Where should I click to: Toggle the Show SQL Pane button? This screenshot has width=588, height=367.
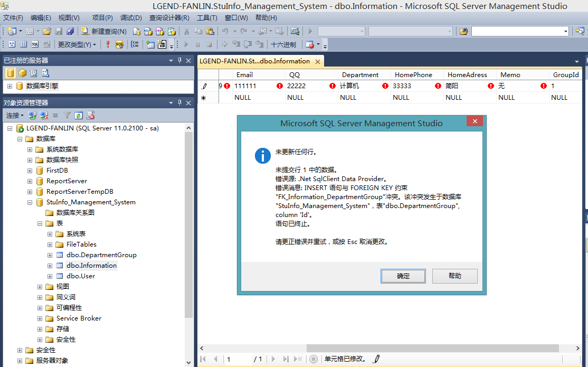(35, 44)
